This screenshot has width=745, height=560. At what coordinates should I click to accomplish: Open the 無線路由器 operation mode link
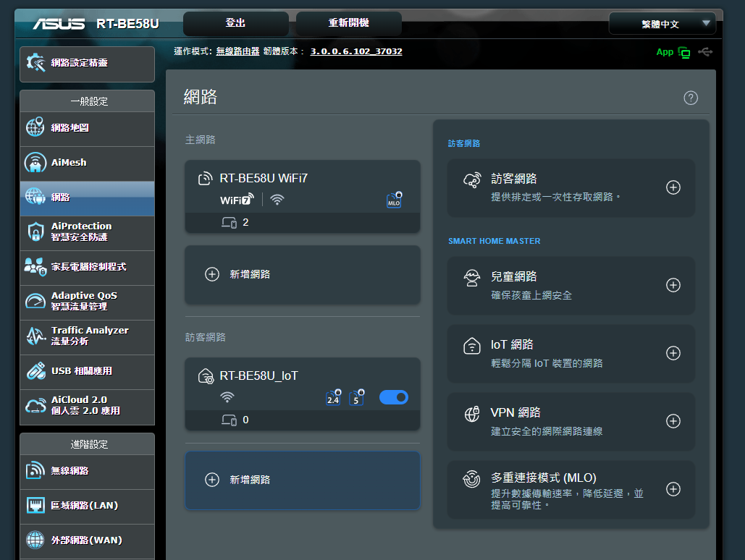point(237,51)
